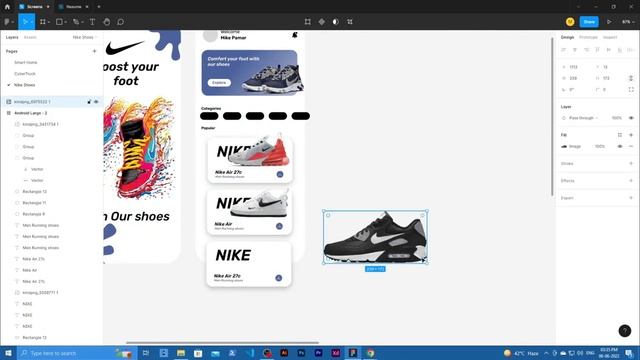Click the distribute spacing icon
This screenshot has height=360, width=640.
pos(631,50)
